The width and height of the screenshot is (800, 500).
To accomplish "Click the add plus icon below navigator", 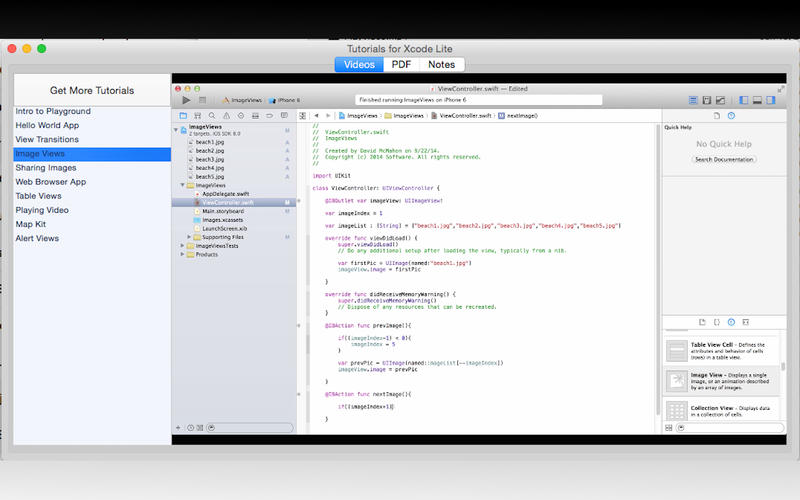I will (178, 428).
